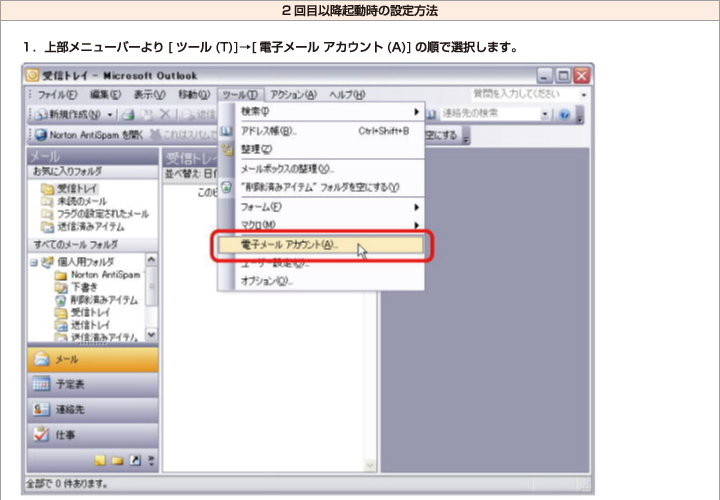
Task: Click the 下書き drafts folder icon
Action: (61, 288)
